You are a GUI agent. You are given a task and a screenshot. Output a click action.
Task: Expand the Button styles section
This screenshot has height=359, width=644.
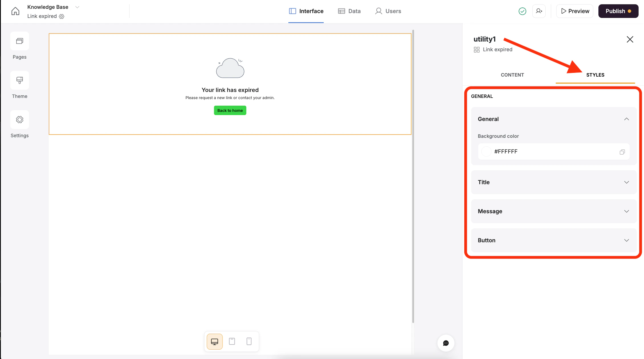click(626, 240)
